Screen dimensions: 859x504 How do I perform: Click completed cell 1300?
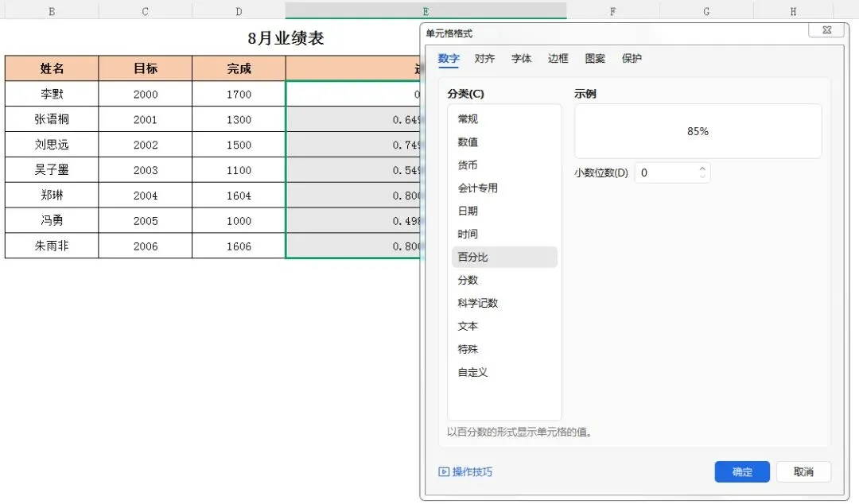click(239, 119)
